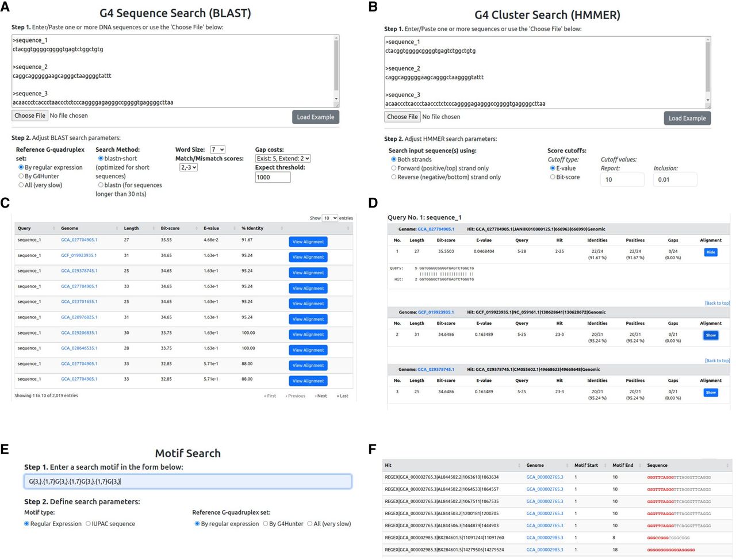Go to Next page of results

click(x=321, y=396)
